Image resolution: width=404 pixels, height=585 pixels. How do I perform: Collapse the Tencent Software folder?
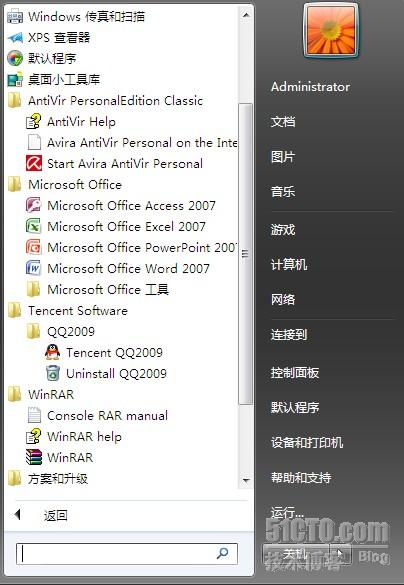pos(68,310)
